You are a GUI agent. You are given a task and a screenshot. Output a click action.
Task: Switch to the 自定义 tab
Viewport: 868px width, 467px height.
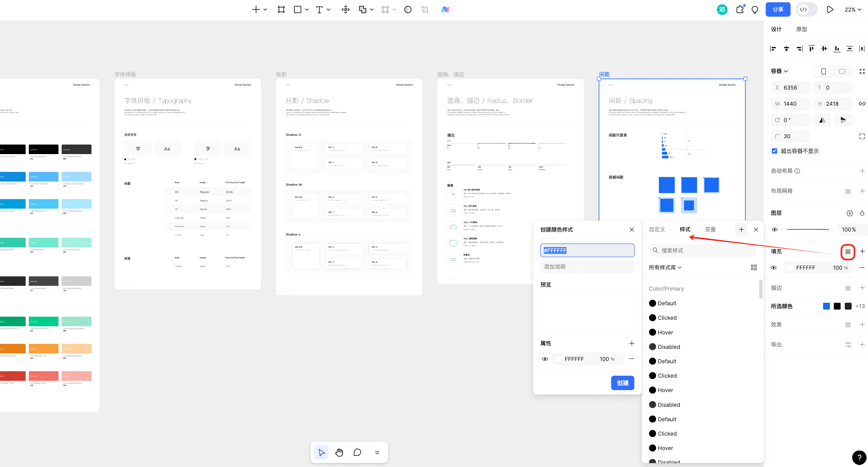657,229
